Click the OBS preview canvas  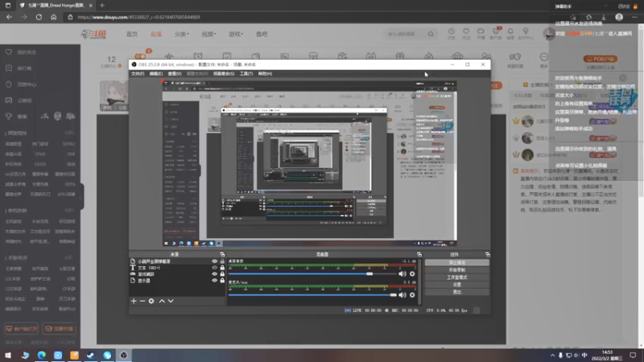click(309, 163)
